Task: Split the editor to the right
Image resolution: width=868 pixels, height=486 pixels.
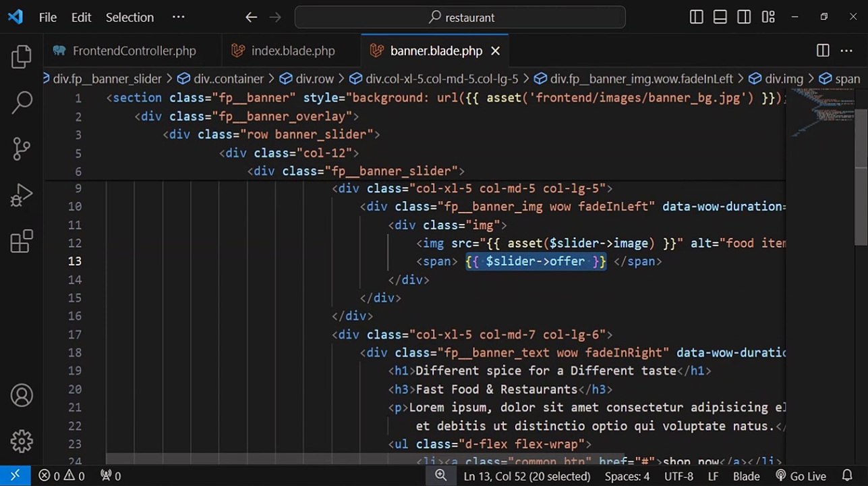Action: [x=823, y=51]
